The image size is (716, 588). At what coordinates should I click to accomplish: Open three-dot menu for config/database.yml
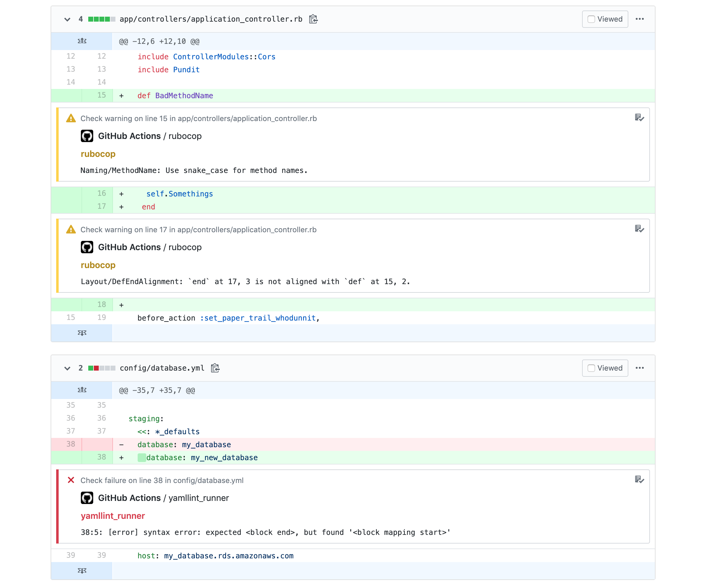click(x=639, y=368)
